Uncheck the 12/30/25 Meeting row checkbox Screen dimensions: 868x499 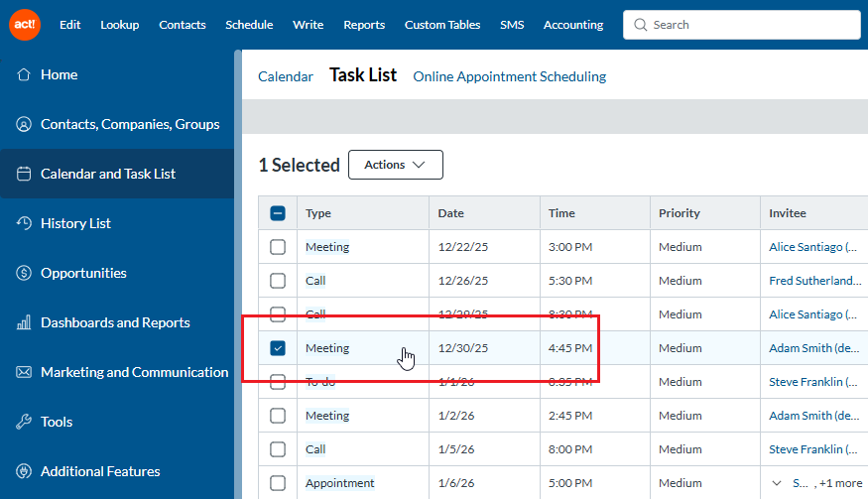click(x=278, y=348)
